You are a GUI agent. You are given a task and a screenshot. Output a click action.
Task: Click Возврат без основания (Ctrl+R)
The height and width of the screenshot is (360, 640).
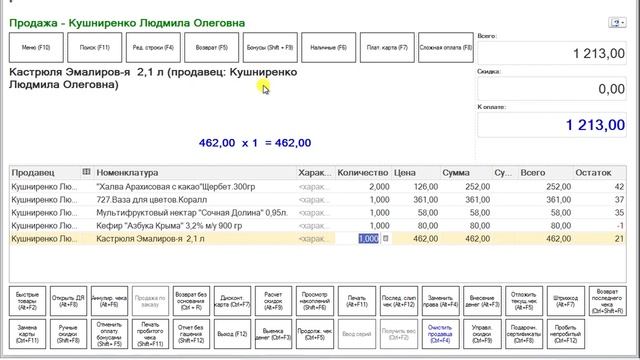[x=191, y=301]
